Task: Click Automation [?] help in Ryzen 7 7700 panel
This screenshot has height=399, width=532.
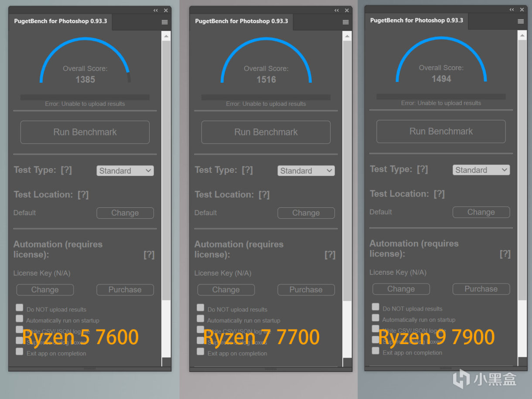Action: coord(330,255)
